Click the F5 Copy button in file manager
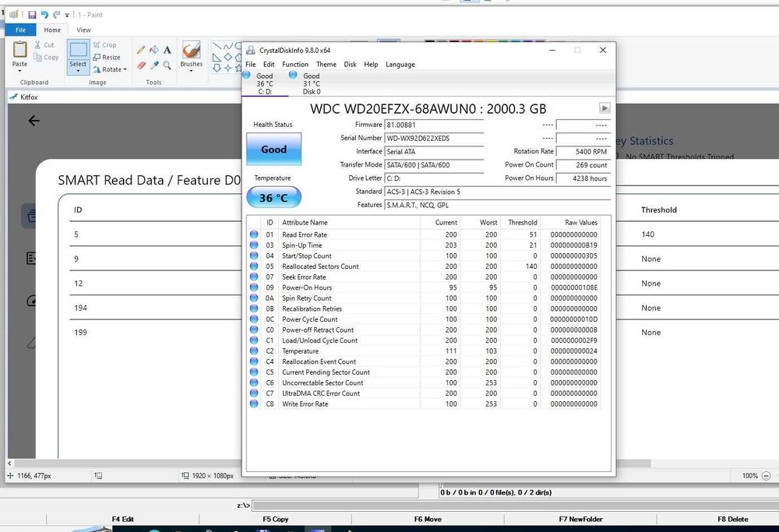Image resolution: width=779 pixels, height=532 pixels. click(x=275, y=519)
